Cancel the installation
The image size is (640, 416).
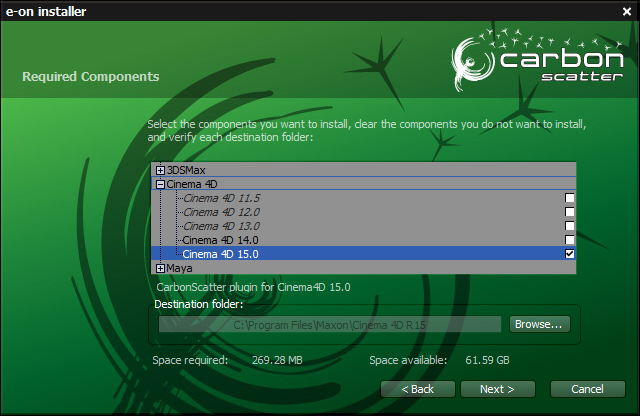[587, 389]
